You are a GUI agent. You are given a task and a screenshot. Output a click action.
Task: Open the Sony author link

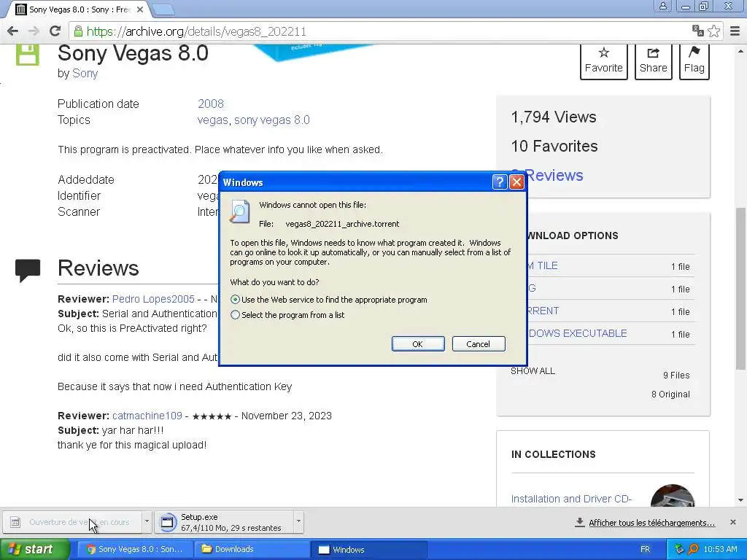(x=85, y=74)
